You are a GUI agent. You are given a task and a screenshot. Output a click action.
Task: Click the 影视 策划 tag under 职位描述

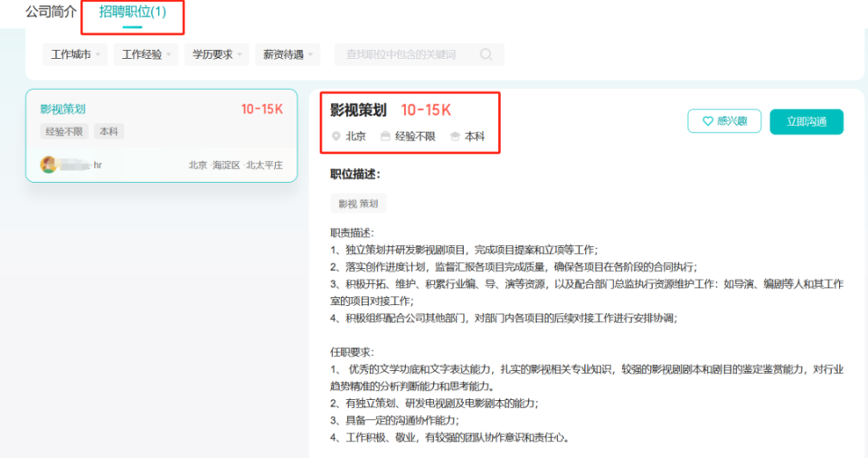(358, 204)
